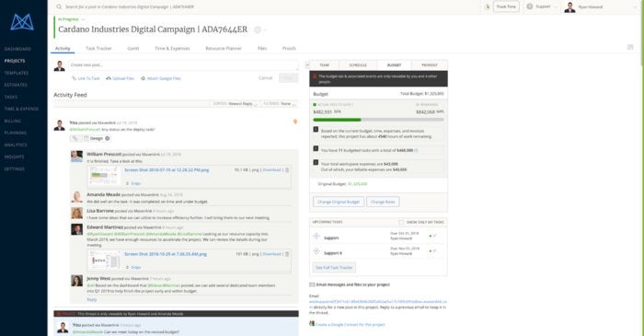Open Ryan Howard's profile avatar
This screenshot has height=336, width=644.
pos(569,7)
